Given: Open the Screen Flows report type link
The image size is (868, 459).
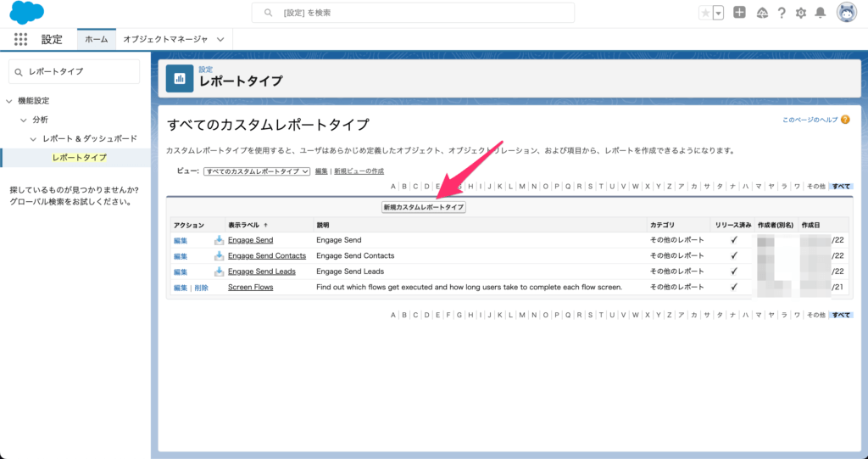Looking at the screenshot, I should (x=250, y=288).
